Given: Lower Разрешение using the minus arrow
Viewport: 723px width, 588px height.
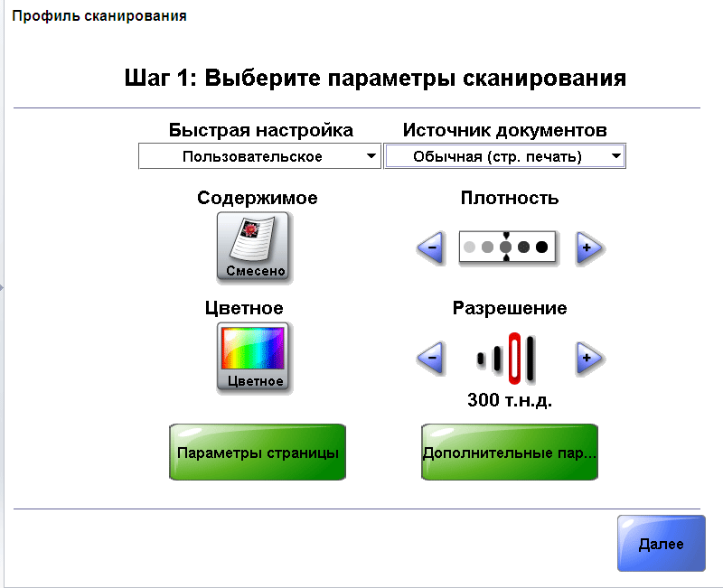Looking at the screenshot, I should click(x=431, y=359).
